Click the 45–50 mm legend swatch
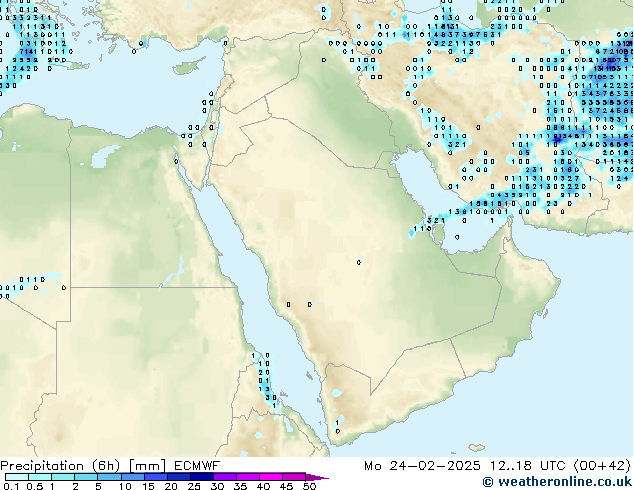 point(294,477)
